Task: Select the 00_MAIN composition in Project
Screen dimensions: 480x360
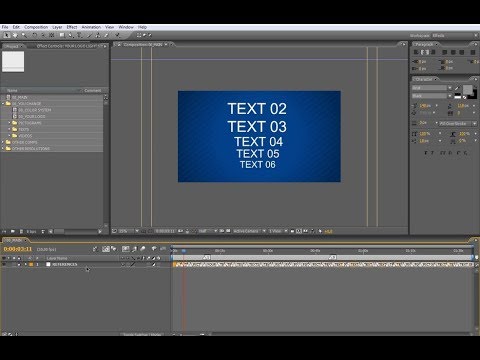Action: (19, 97)
